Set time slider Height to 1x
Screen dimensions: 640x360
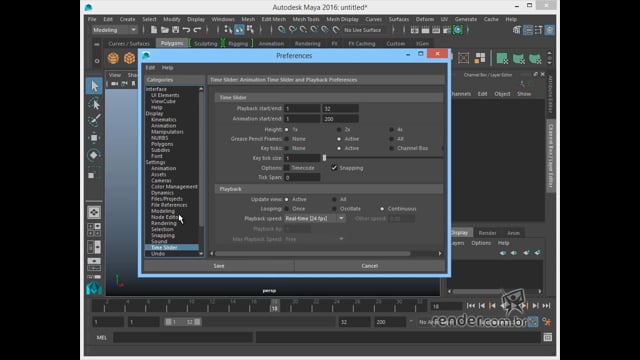click(287, 129)
